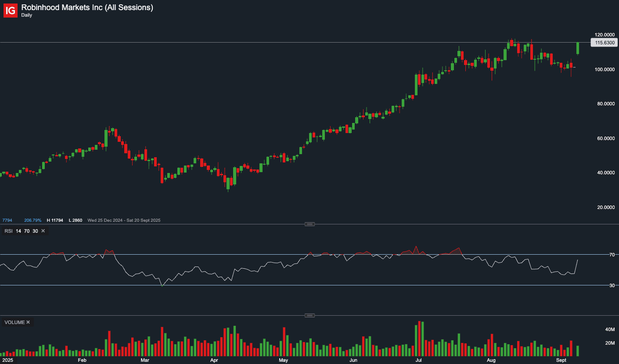The image size is (619, 364).
Task: Select the RSI period value 14
Action: (x=18, y=231)
